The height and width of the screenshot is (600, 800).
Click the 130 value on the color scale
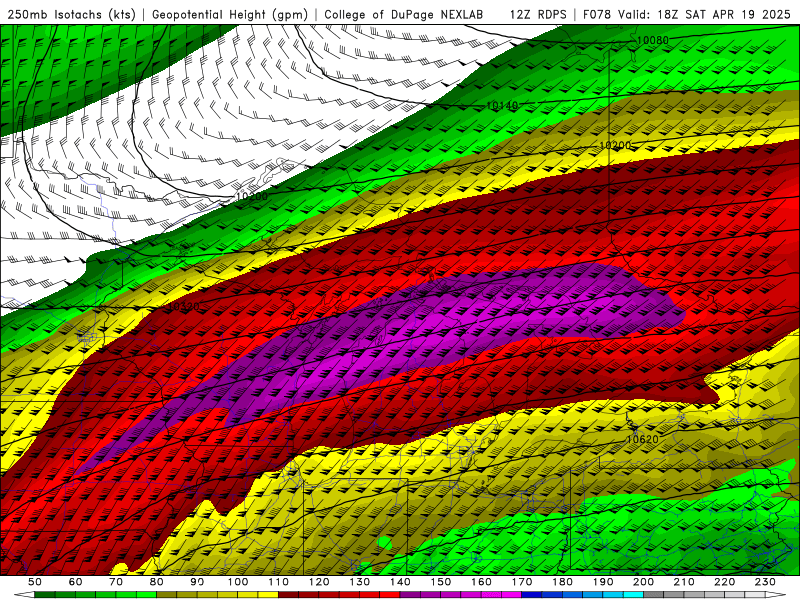click(x=360, y=582)
